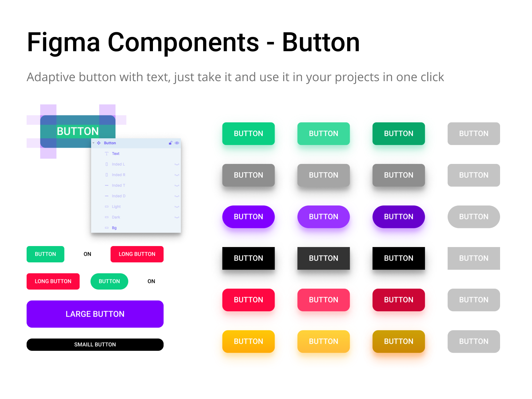Show the hidden Dark layer

point(177,217)
